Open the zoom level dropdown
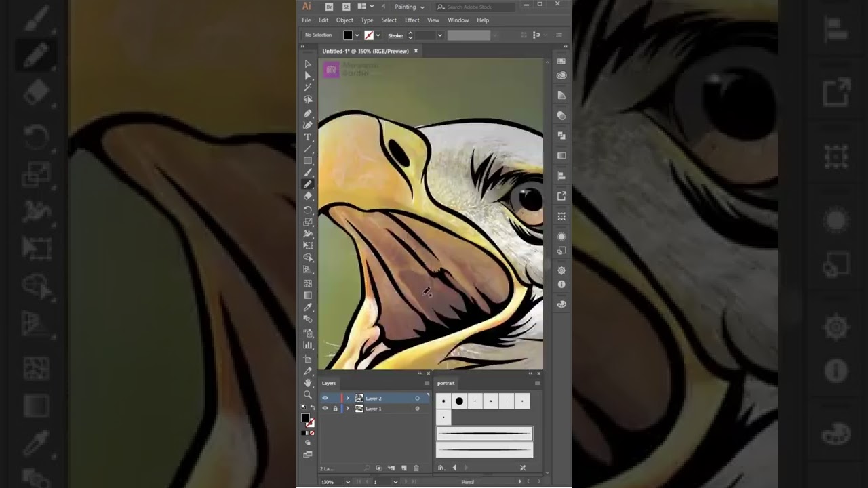Viewport: 868px width, 488px height. pyautogui.click(x=349, y=482)
